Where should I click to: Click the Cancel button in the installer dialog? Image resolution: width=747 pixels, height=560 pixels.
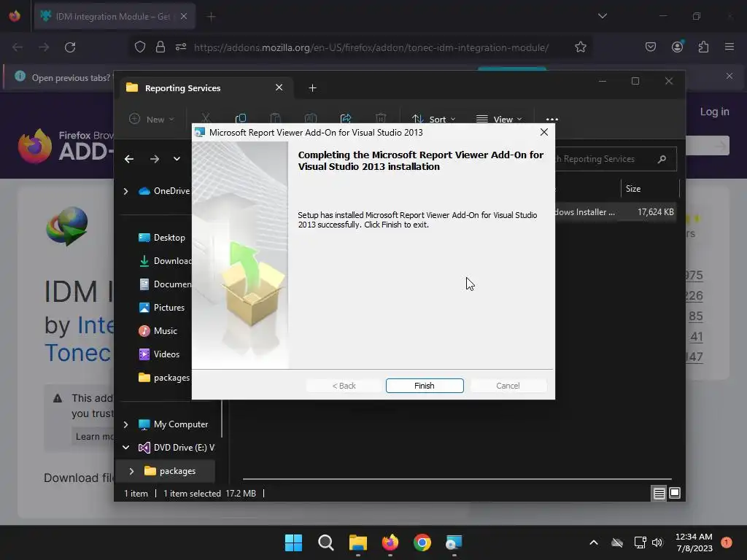click(508, 386)
